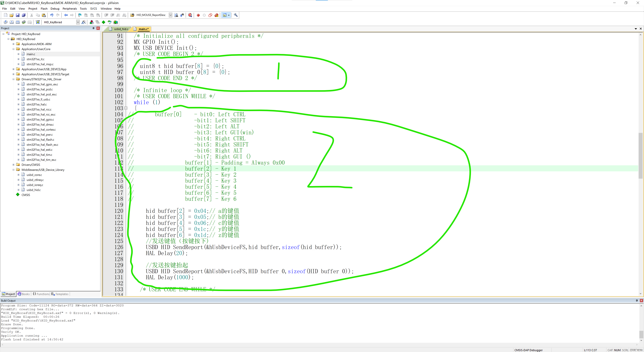Pin the Build Output panel
The height and width of the screenshot is (352, 644).
click(636, 301)
